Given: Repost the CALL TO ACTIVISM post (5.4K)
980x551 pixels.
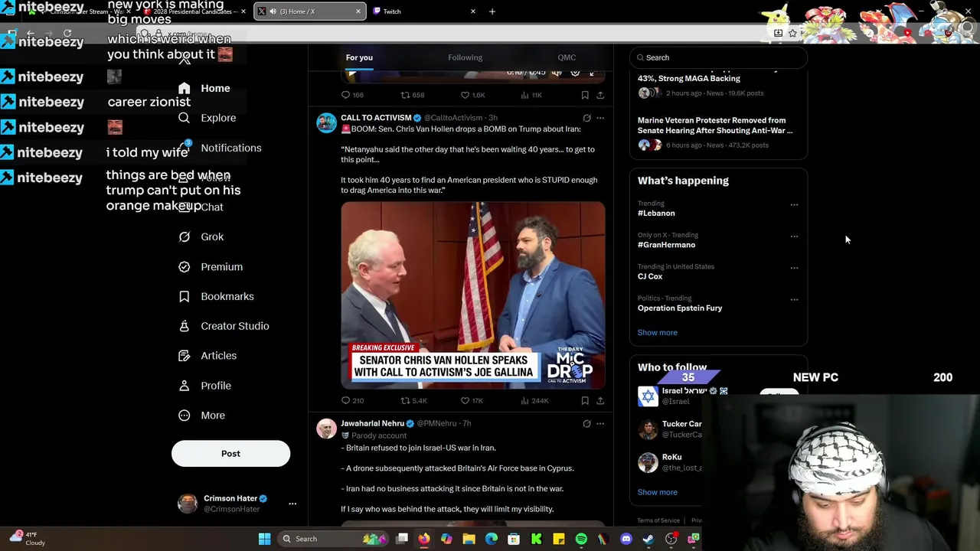Looking at the screenshot, I should (413, 400).
